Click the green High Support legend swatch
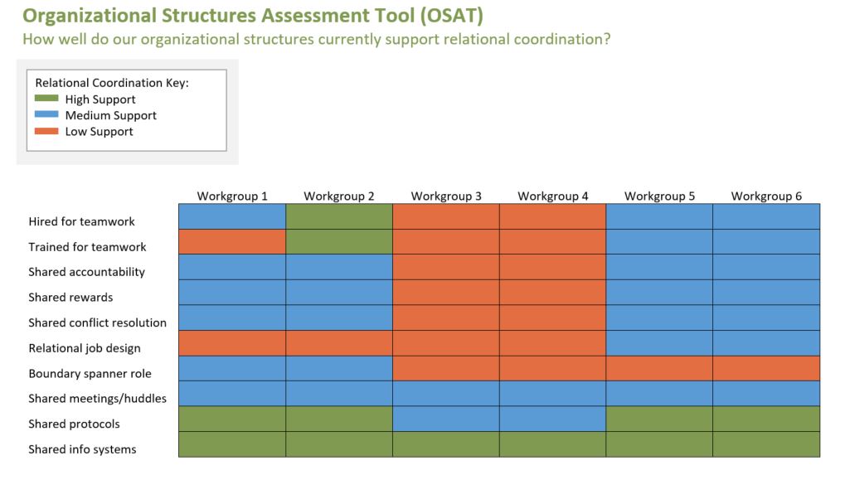Viewport: 850px width, 504px height. (x=46, y=99)
